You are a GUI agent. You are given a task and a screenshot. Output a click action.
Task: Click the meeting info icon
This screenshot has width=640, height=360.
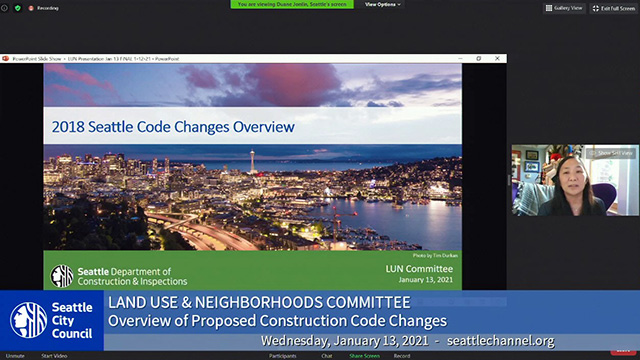[x=4, y=8]
